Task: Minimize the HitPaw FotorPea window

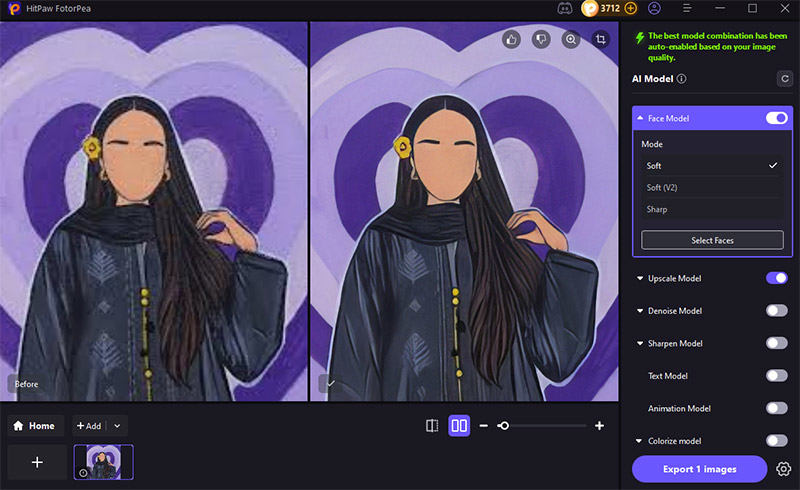Action: 720,9
